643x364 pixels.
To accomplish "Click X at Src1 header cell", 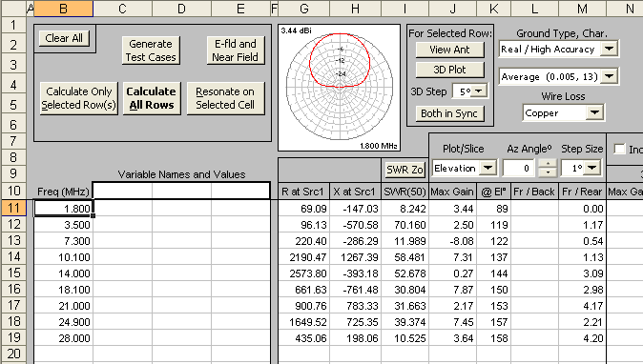I will [x=355, y=192].
